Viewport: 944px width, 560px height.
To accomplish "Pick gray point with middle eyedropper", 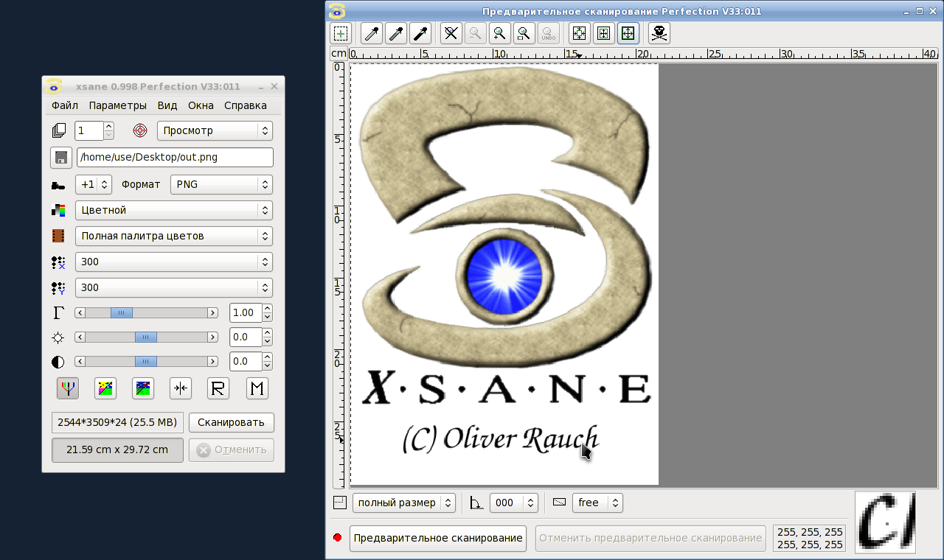I will tap(396, 33).
